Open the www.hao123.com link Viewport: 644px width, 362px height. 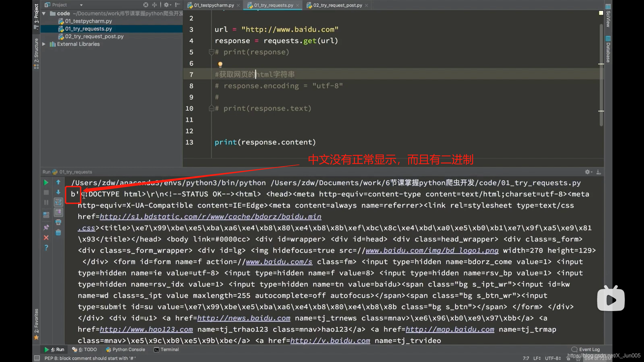pos(146,329)
